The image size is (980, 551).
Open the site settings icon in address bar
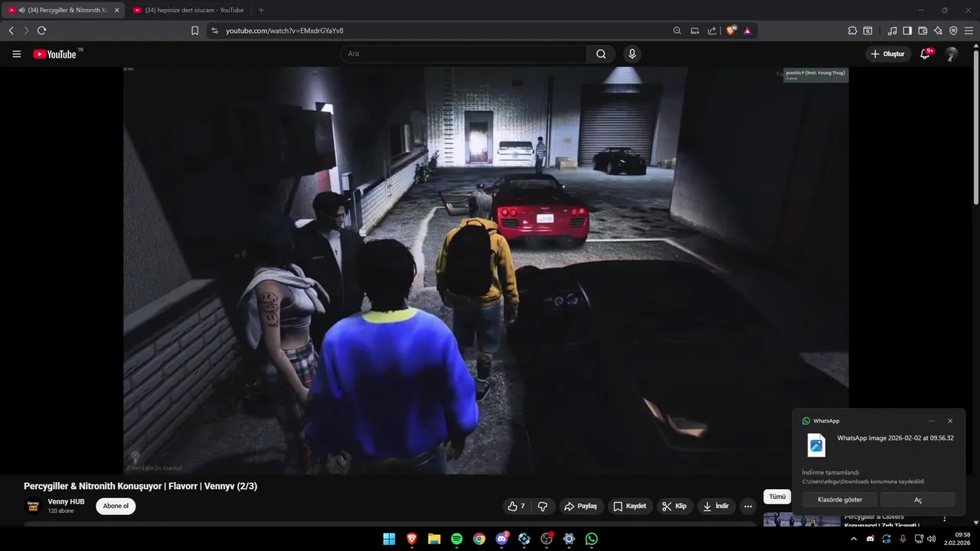point(214,31)
